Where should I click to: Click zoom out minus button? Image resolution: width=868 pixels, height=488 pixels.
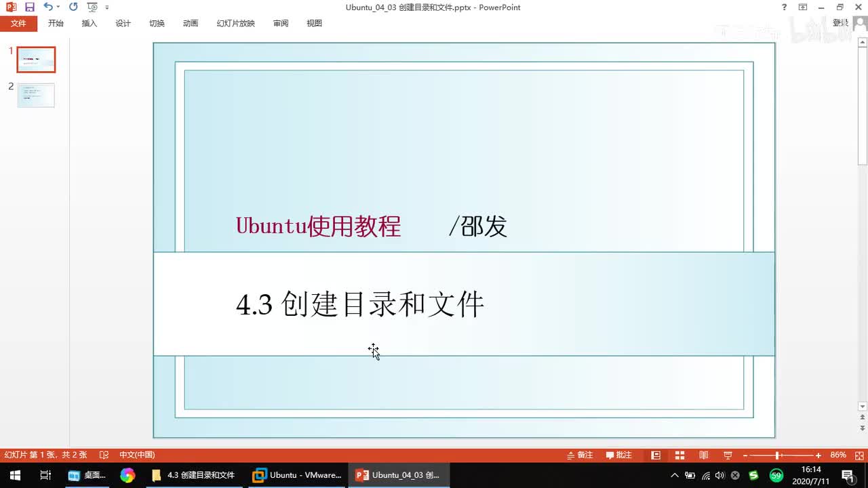[x=745, y=455]
